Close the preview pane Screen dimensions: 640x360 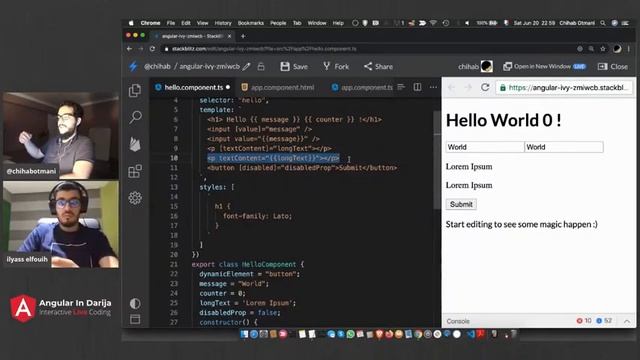(613, 67)
